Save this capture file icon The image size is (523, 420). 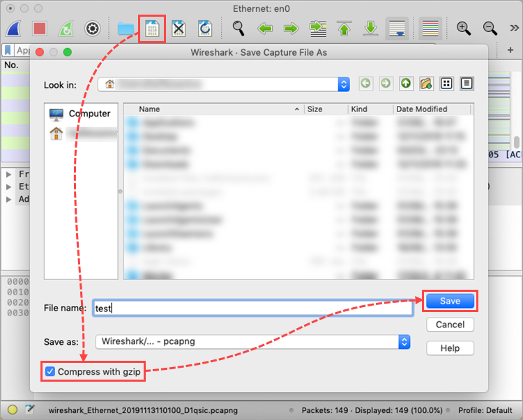[x=152, y=29]
